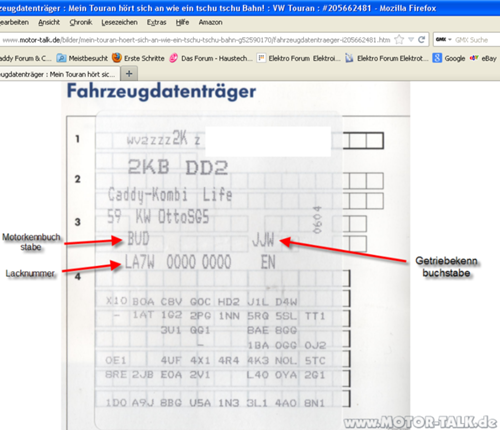Click the eBay bookmark icon
Screen dimensions: 500x430
[x=474, y=58]
